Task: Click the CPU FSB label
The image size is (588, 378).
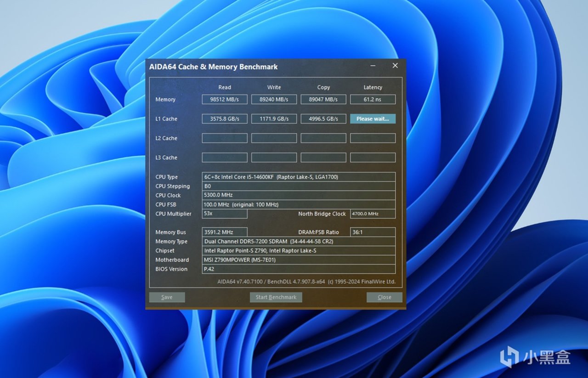Action: 166,204
